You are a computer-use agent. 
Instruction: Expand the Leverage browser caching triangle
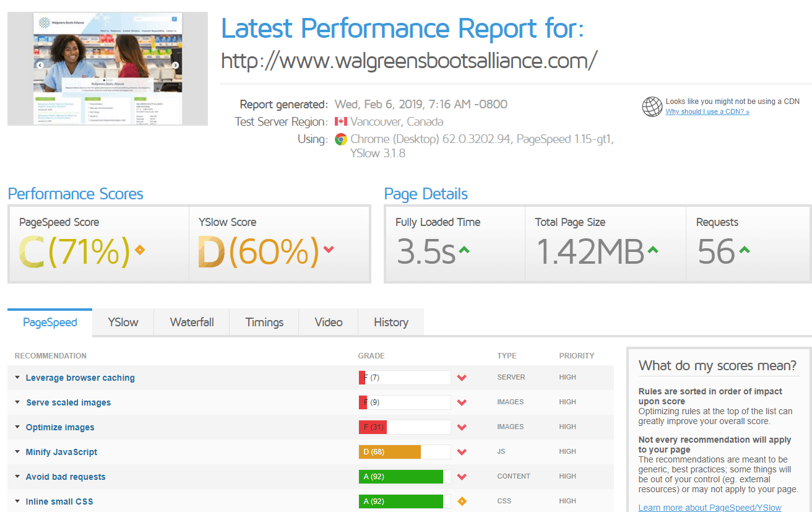17,377
